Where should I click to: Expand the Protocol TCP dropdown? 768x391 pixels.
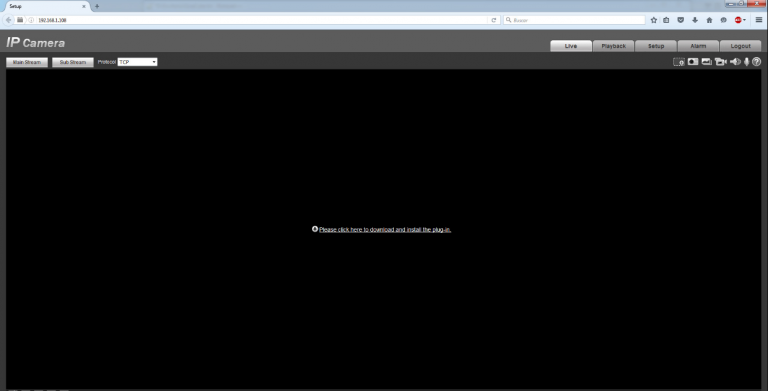pyautogui.click(x=137, y=62)
